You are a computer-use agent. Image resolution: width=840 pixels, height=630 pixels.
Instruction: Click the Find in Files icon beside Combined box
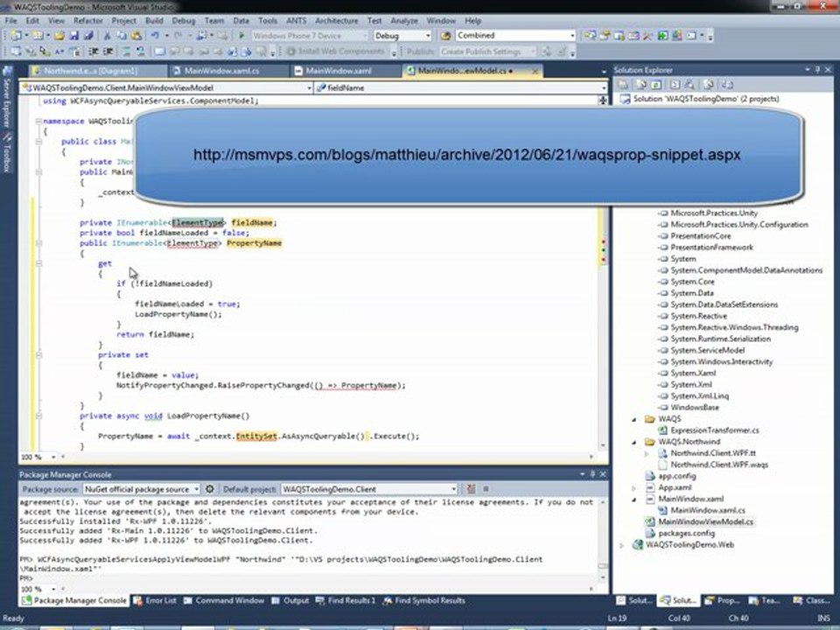(x=445, y=36)
